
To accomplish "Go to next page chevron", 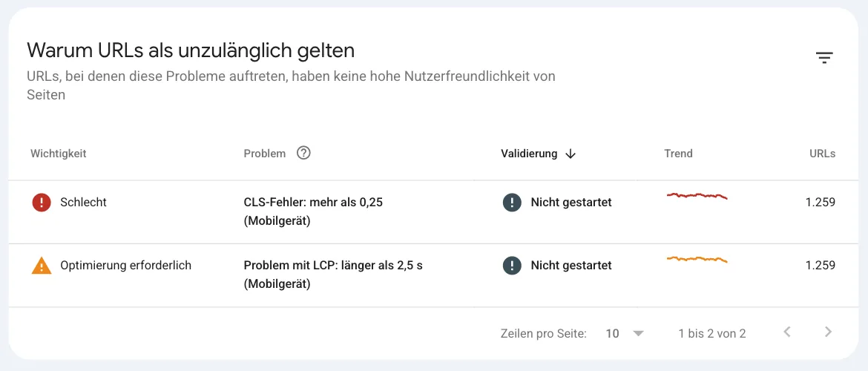I will click(x=828, y=332).
